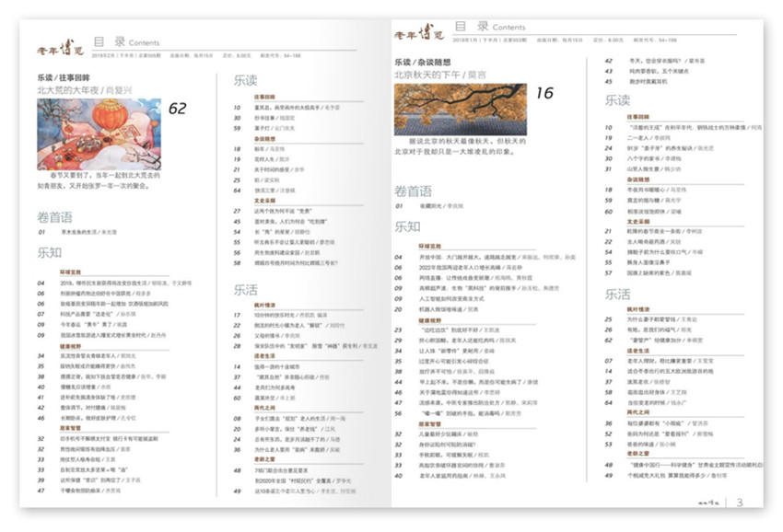Image resolution: width=783 pixels, height=532 pixels.
Task: Jump to the 乐知 section on the left page
Action: pyautogui.click(x=49, y=252)
